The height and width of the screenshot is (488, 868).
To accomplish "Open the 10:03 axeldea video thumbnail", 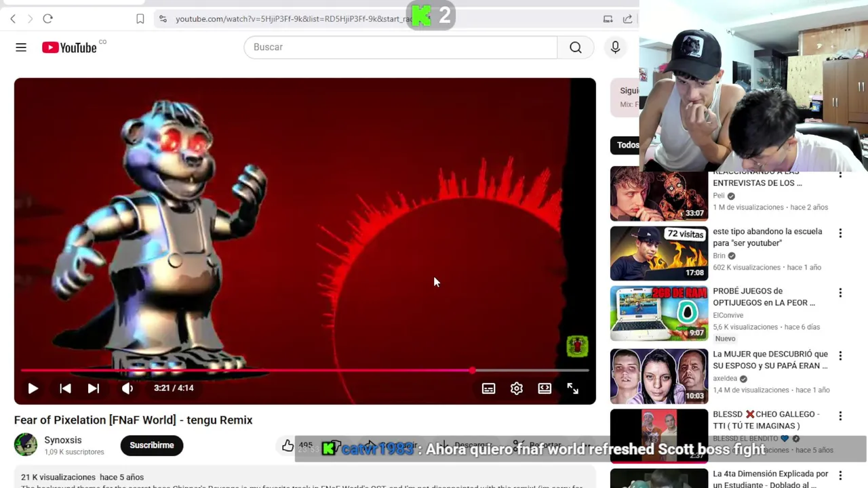I will 659,376.
